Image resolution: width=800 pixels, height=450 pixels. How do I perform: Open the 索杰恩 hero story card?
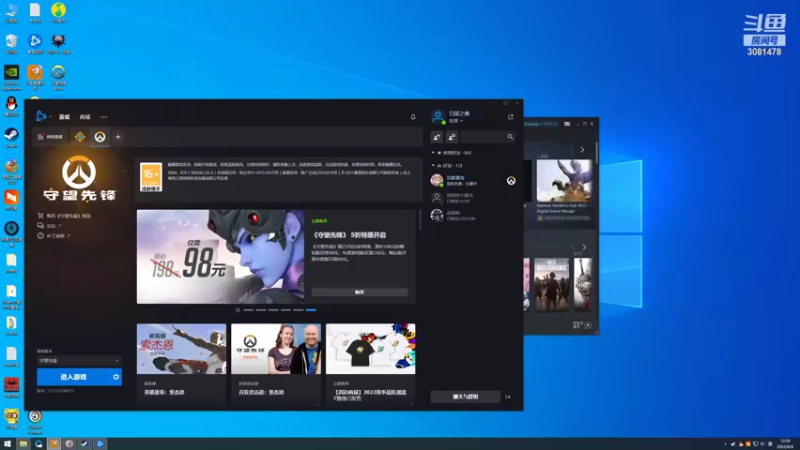181,362
